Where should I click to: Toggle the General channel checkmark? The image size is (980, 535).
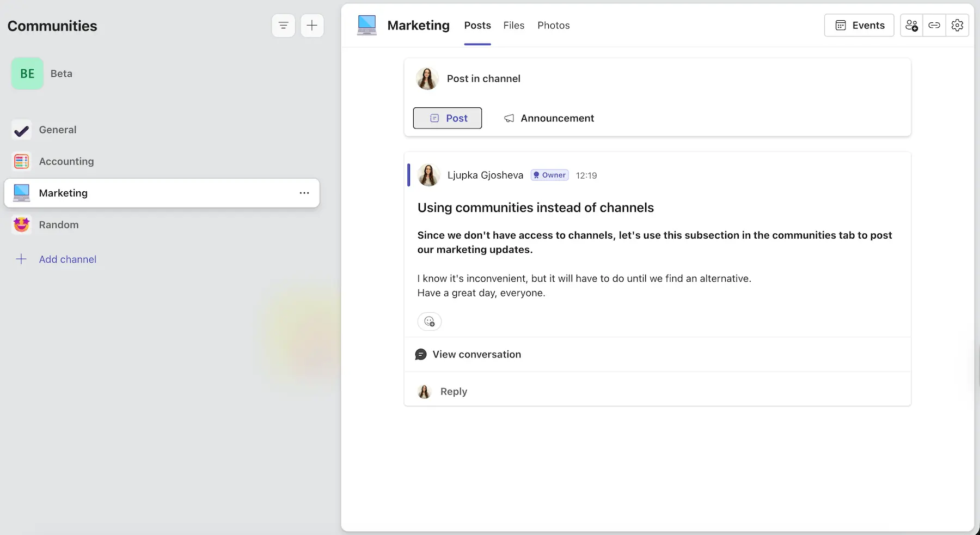coord(21,130)
